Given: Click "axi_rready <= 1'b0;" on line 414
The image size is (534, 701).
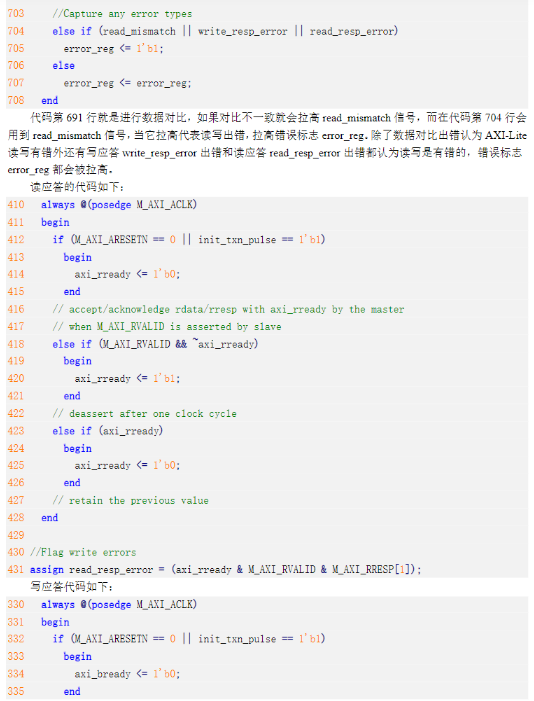Looking at the screenshot, I should point(127,274).
